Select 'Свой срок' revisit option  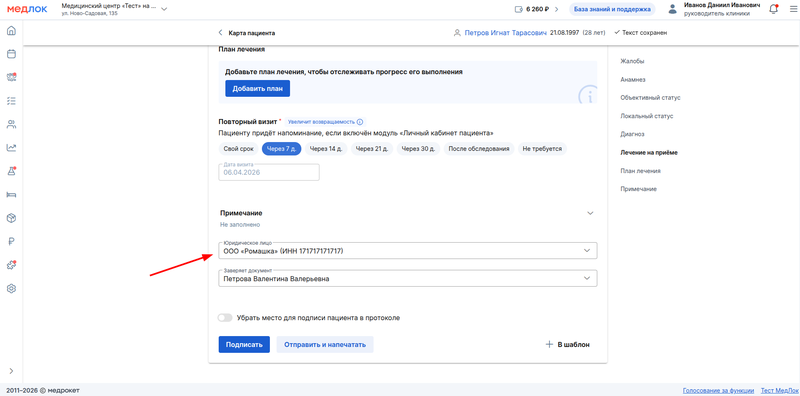tap(239, 149)
